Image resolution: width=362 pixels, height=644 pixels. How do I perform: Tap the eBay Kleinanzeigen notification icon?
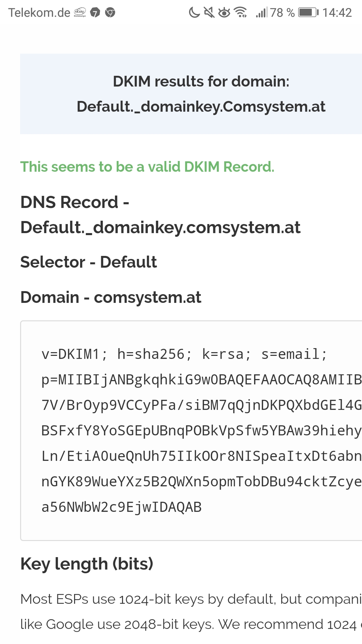point(80,13)
